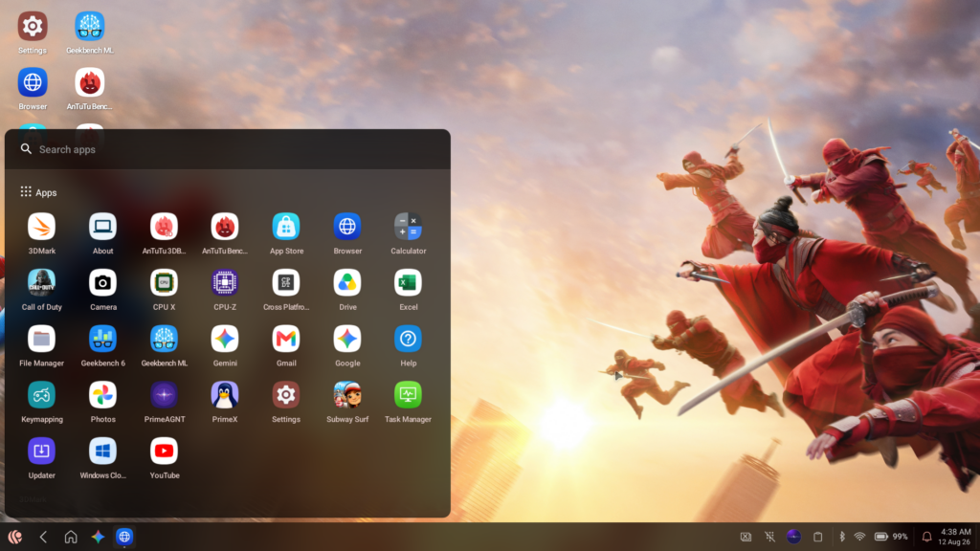This screenshot has width=980, height=551.
Task: Launch Subway Surf
Action: click(346, 395)
